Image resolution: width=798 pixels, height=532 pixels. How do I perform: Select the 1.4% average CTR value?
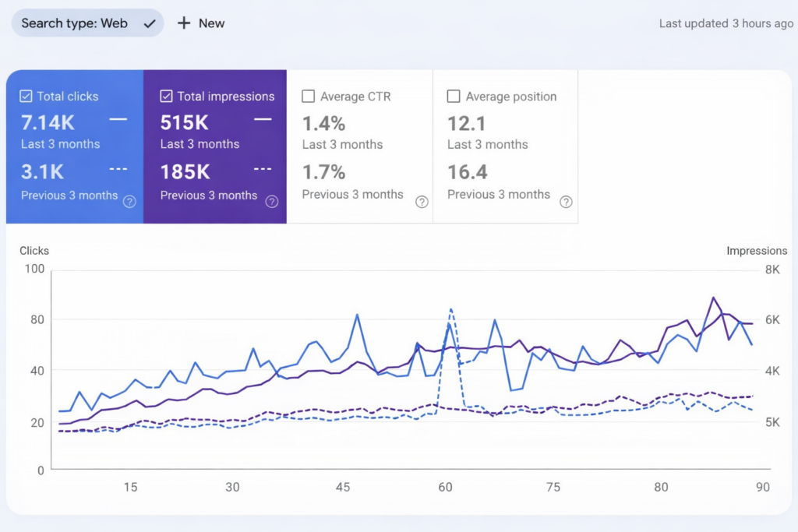click(323, 123)
